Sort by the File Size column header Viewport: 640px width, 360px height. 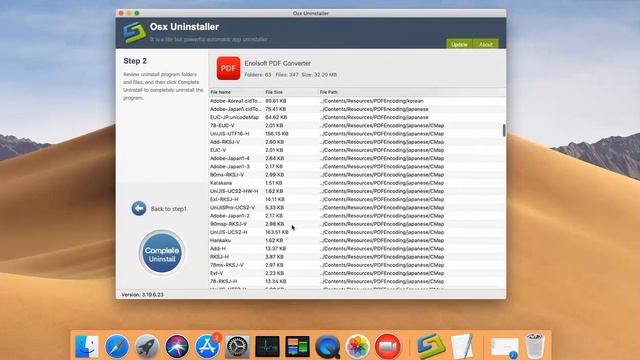point(274,92)
